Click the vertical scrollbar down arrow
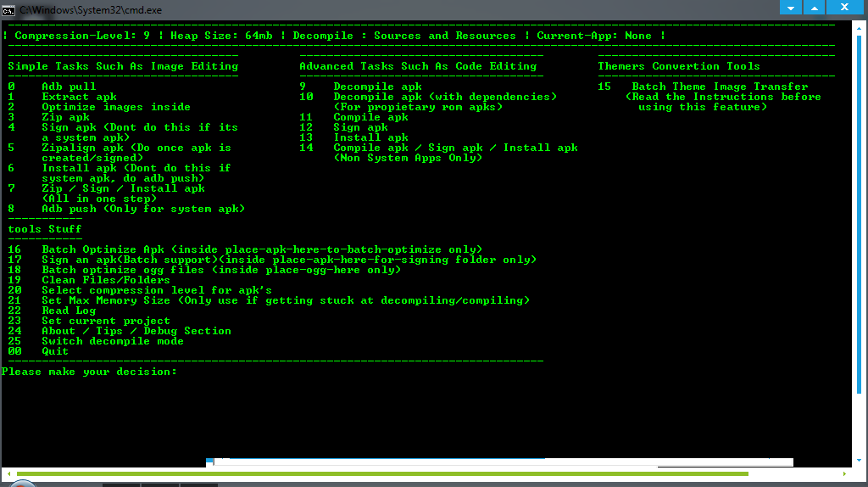The image size is (868, 487). click(860, 461)
